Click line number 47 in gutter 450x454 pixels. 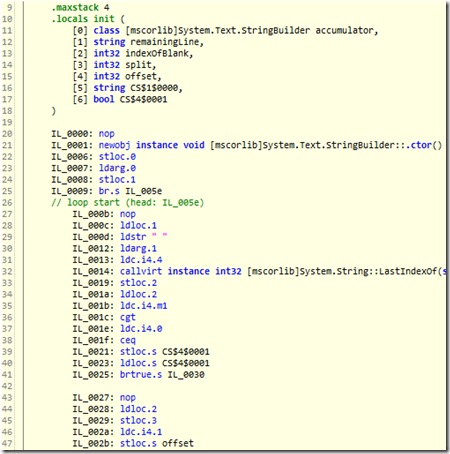[7, 443]
